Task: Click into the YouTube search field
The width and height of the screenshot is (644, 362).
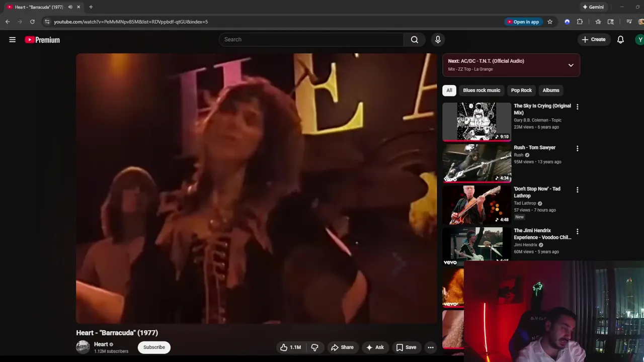Action: (x=311, y=39)
